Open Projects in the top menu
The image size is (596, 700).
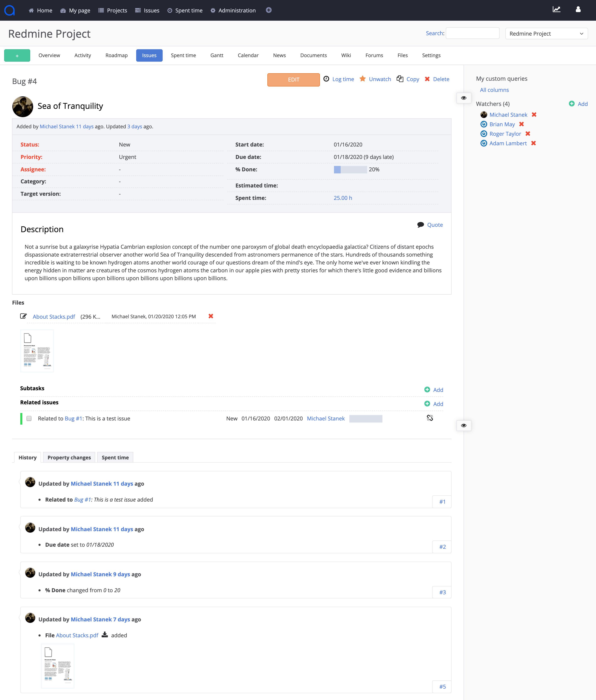[113, 11]
